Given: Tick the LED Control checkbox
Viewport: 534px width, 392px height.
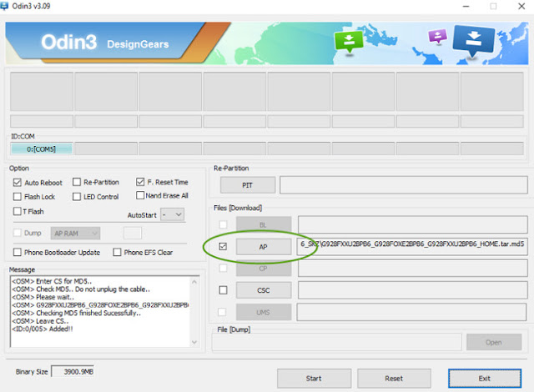Looking at the screenshot, I should coord(77,197).
